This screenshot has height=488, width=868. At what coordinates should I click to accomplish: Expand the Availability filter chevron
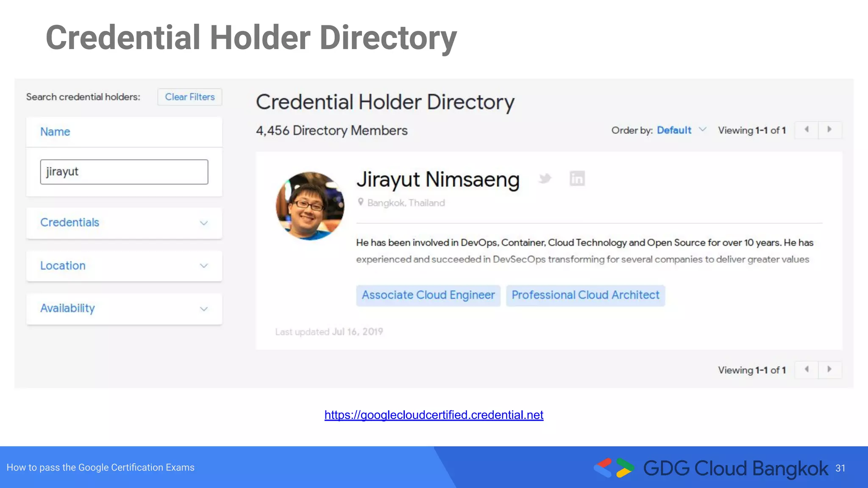pos(204,309)
